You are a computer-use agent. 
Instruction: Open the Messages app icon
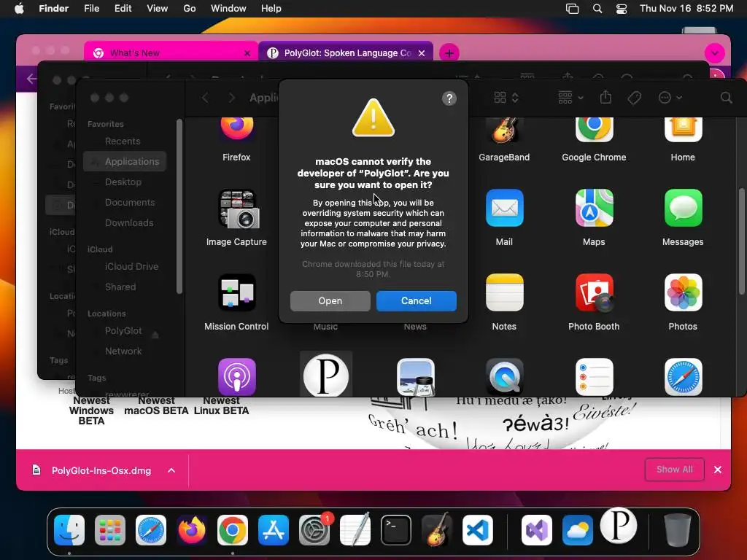point(683,208)
